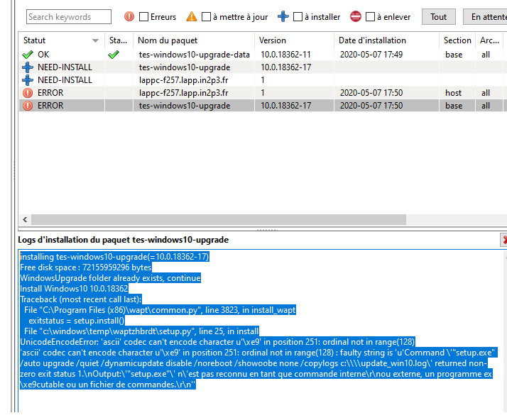
Task: Sort by Date d'installation header
Action: (387, 40)
